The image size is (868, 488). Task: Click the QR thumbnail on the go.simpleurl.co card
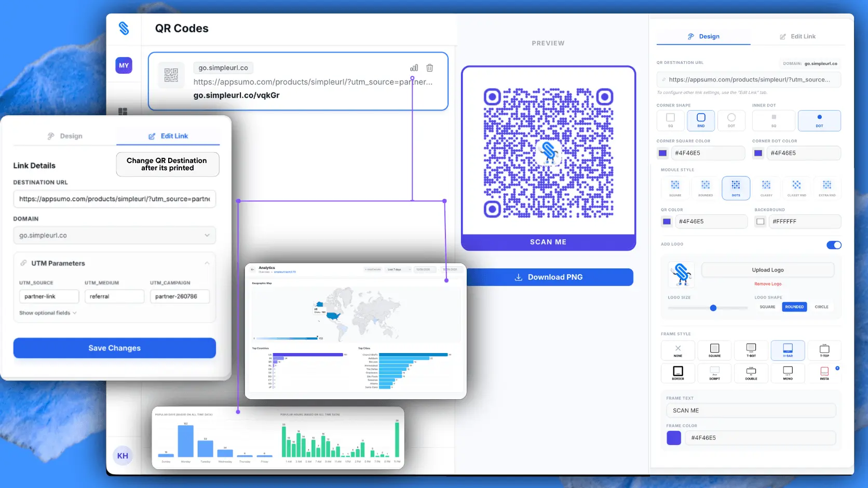[171, 75]
